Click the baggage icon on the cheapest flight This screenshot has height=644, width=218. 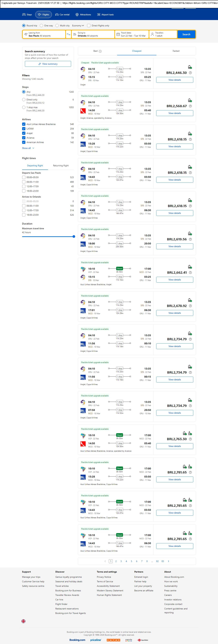[190, 67]
